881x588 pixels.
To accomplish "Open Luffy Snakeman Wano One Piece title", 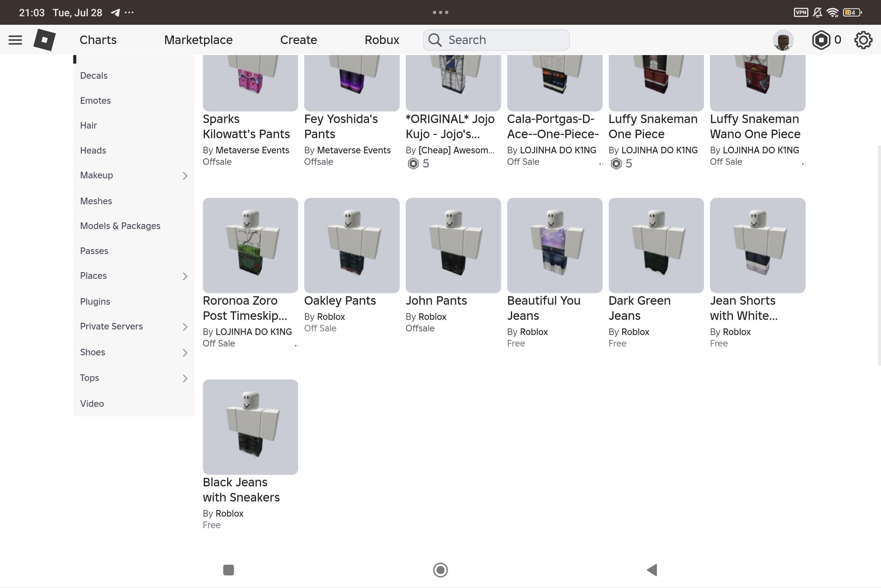I will click(x=755, y=126).
